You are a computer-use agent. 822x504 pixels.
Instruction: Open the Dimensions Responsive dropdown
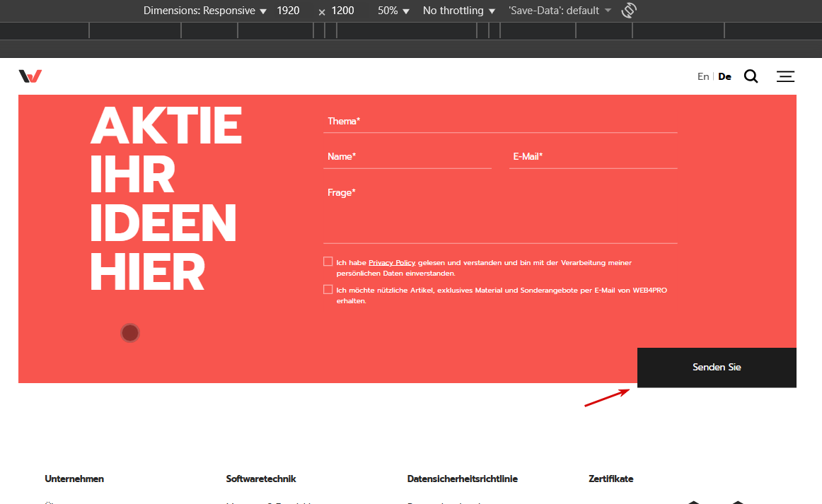205,11
